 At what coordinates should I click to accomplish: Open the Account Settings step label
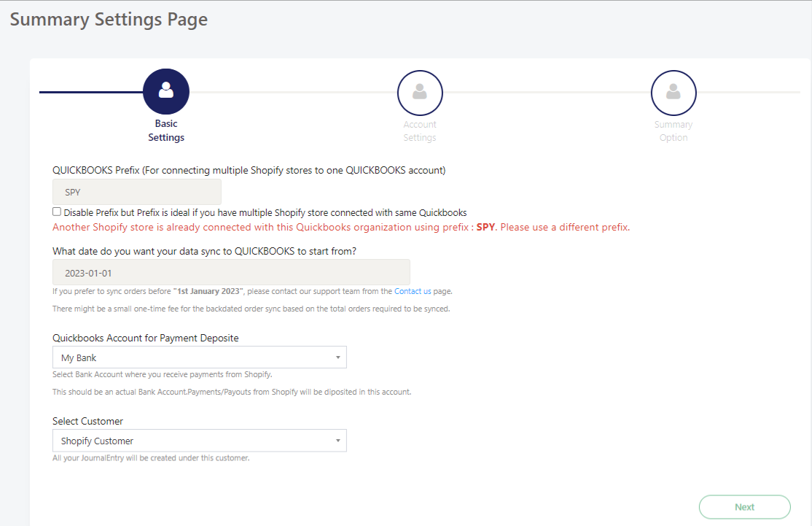(420, 131)
